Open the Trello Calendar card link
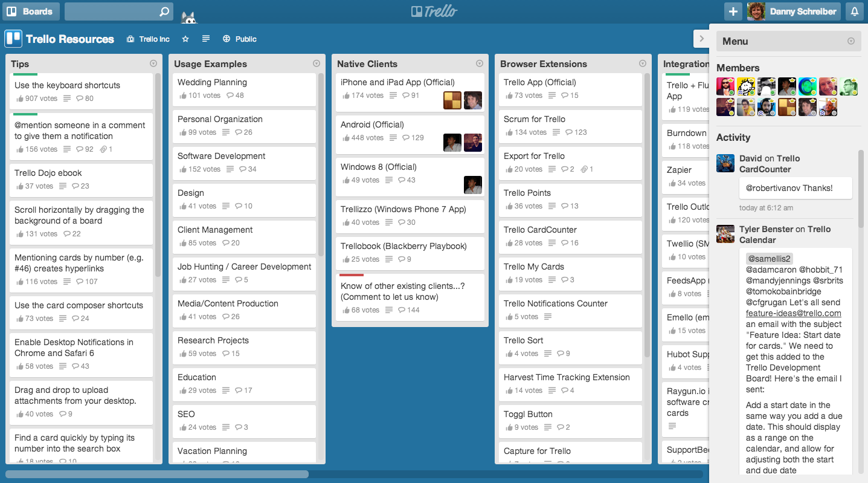 pos(785,235)
